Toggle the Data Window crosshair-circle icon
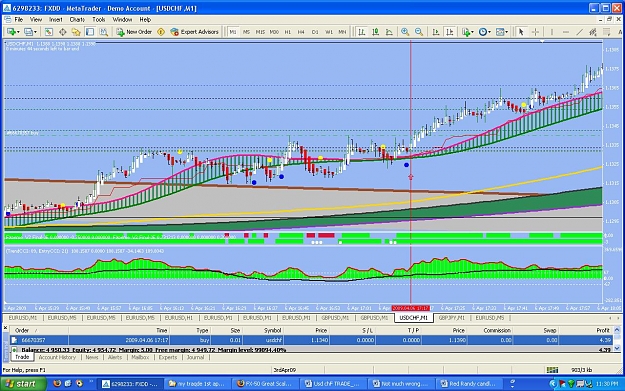Viewport: 625px width, 391px height. (x=63, y=32)
